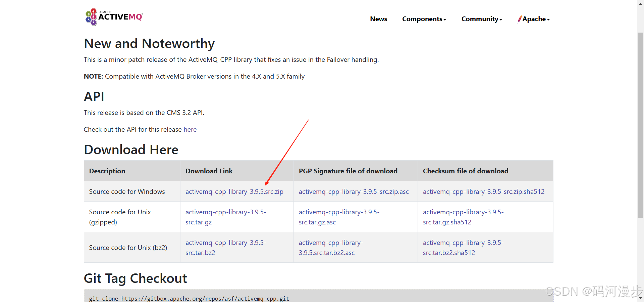Click the 'API' section heading
644x302 pixels.
point(94,97)
